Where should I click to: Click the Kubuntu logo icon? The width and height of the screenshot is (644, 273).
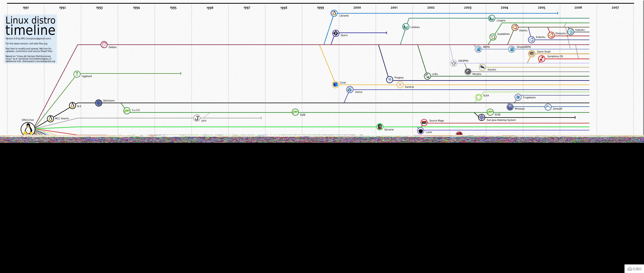(532, 40)
